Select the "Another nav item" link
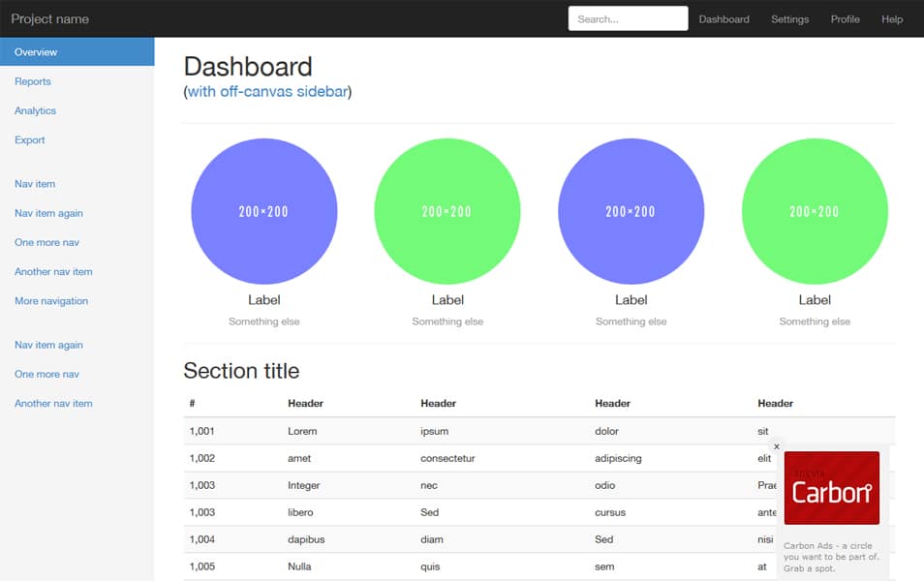The image size is (924, 581). coord(52,271)
